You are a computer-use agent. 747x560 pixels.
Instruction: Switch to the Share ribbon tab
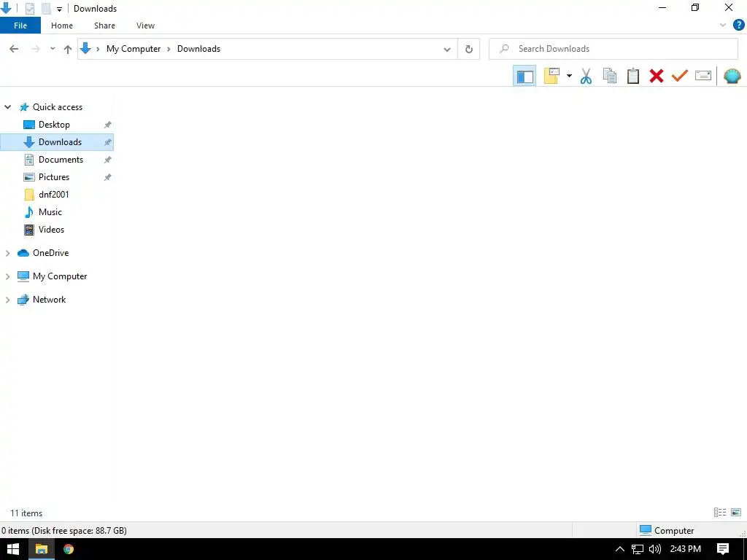[104, 26]
